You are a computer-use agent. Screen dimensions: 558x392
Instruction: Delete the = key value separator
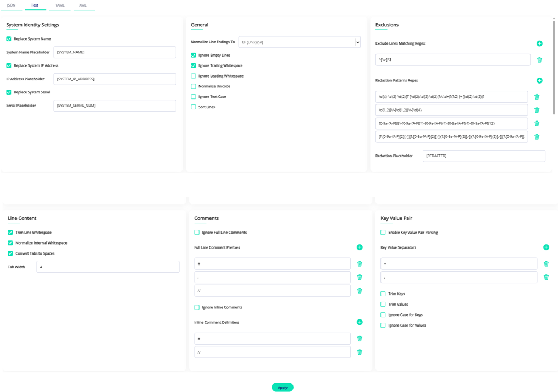[x=546, y=264]
